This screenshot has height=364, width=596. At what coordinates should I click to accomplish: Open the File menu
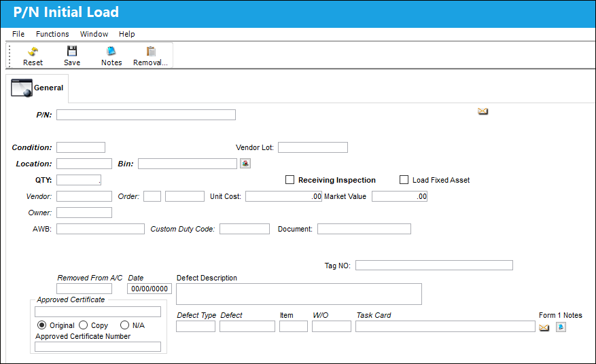click(x=18, y=34)
